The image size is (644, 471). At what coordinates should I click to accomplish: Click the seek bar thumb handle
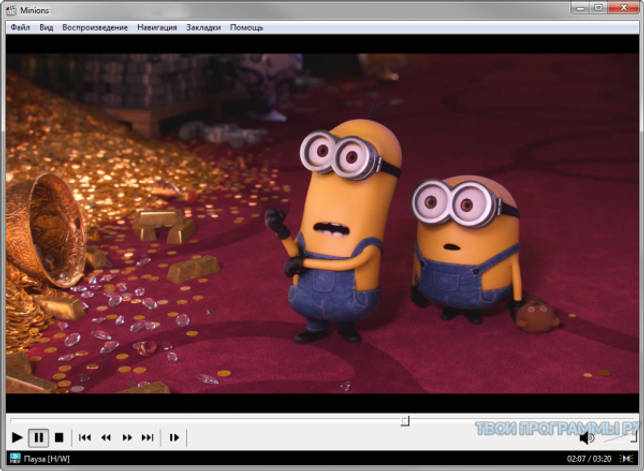click(x=405, y=421)
